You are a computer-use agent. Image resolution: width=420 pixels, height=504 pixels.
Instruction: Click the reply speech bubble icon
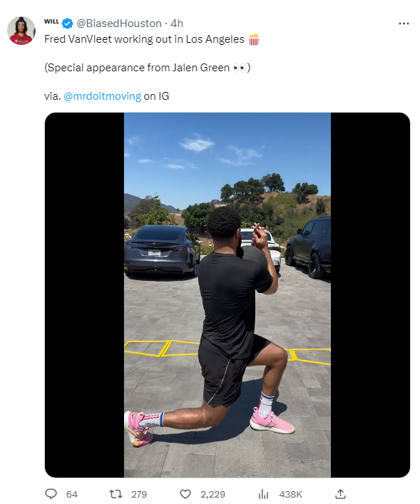pyautogui.click(x=51, y=494)
